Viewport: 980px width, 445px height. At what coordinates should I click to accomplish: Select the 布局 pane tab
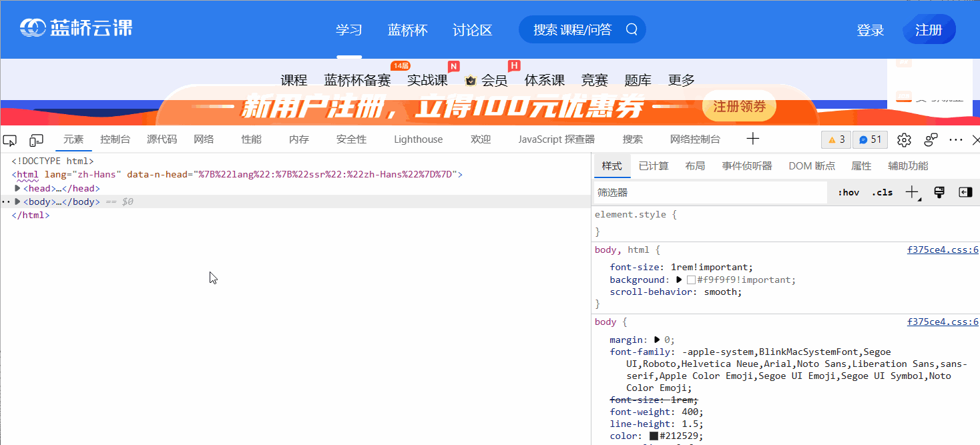point(695,166)
